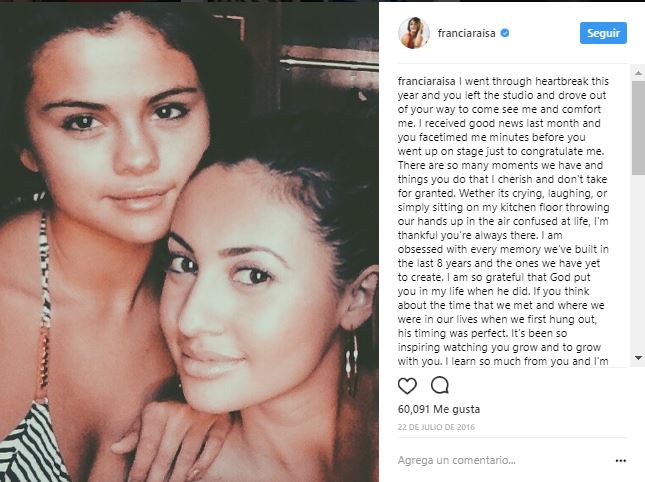The image size is (645, 482).
Task: Click the scrollbar track below thumb
Action: (x=638, y=263)
